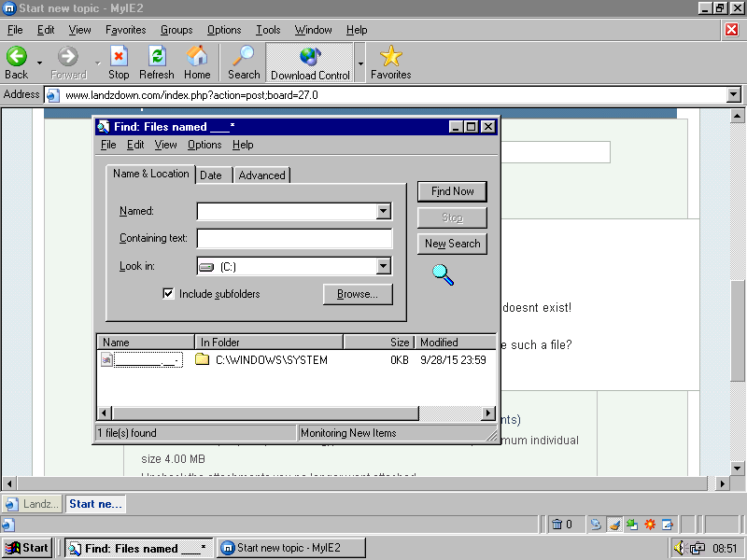Click the Download Control toolbar icon

pyautogui.click(x=310, y=57)
